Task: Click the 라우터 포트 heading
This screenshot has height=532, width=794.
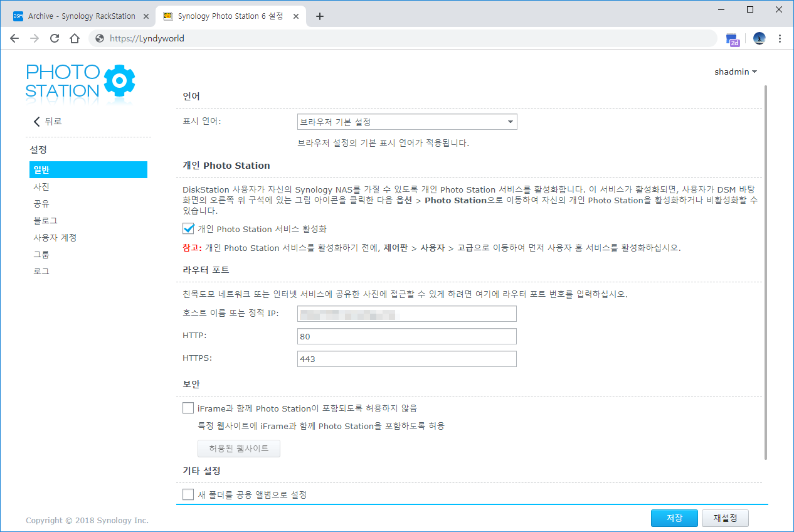Action: click(x=206, y=270)
